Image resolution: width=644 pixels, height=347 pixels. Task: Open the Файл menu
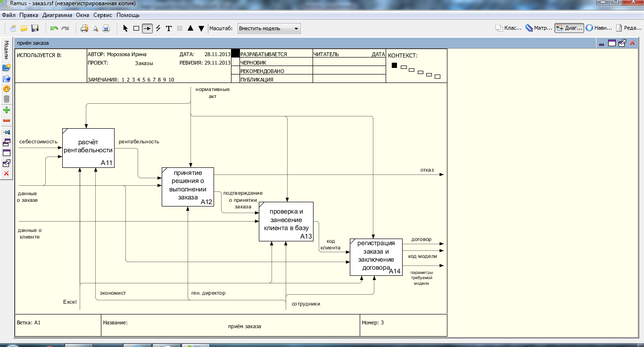[x=9, y=15]
